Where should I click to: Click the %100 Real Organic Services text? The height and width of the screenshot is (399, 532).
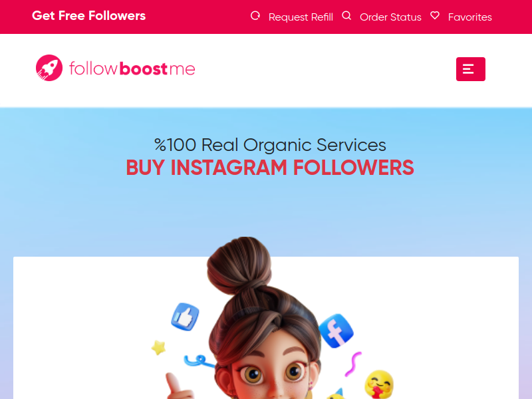[270, 145]
